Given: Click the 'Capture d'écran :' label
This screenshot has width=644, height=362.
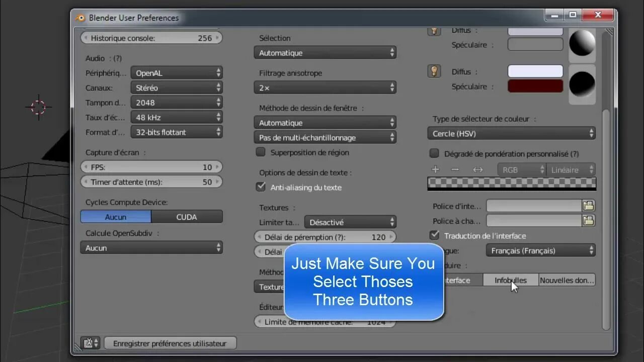Looking at the screenshot, I should coord(116,152).
